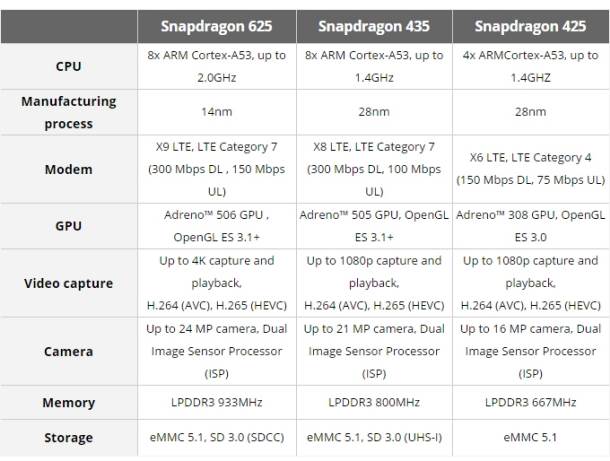Image resolution: width=610 pixels, height=461 pixels.
Task: Click the 14nm manufacturing process cell
Action: (x=217, y=112)
